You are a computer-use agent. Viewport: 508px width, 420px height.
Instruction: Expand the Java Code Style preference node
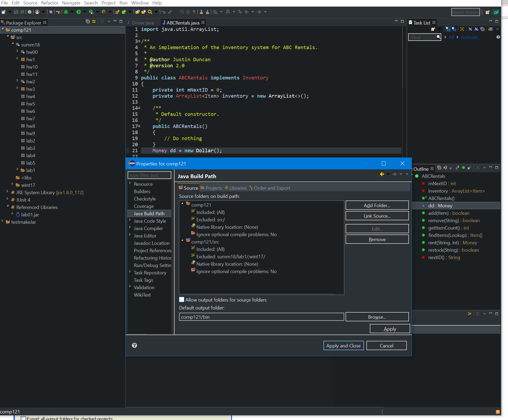[130, 220]
